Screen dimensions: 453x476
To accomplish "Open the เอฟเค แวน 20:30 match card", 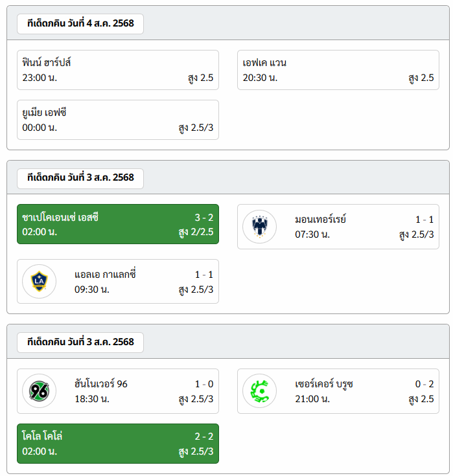I will click(x=338, y=70).
